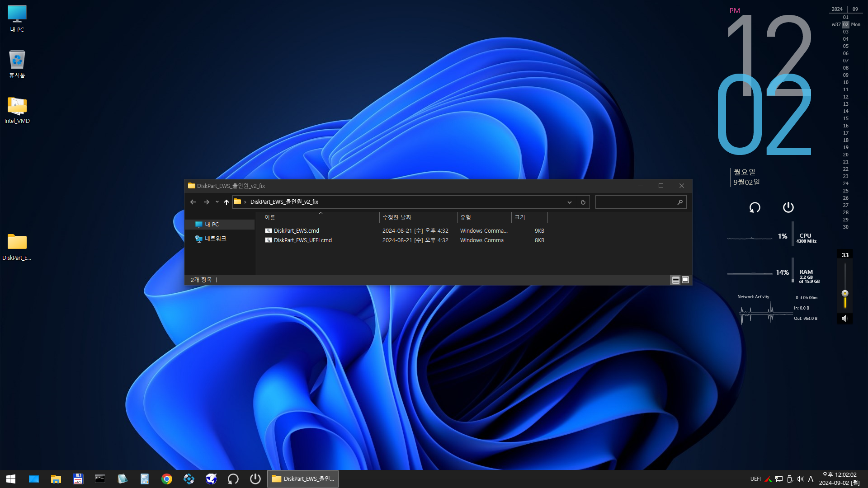Open the Intel_VMD folder on desktop
The width and height of the screenshot is (868, 488).
click(17, 110)
